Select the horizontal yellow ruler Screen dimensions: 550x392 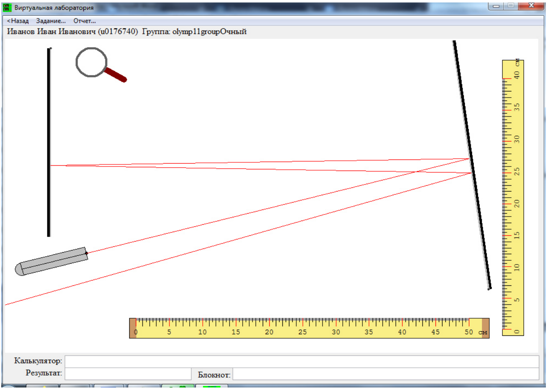(x=309, y=328)
